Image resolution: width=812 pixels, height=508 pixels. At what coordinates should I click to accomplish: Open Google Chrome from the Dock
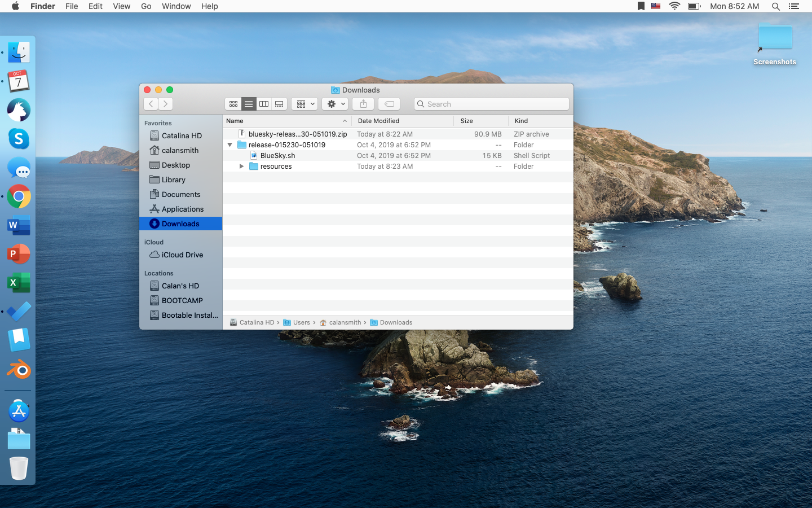click(x=19, y=196)
